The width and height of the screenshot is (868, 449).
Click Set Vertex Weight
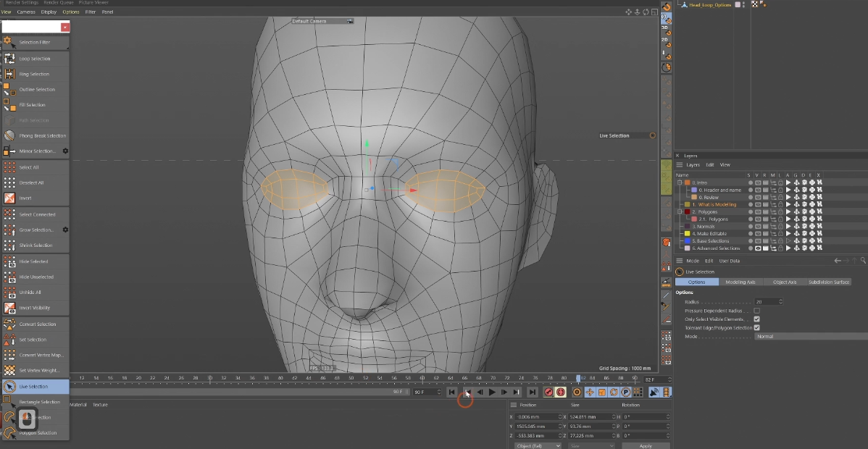coord(36,370)
